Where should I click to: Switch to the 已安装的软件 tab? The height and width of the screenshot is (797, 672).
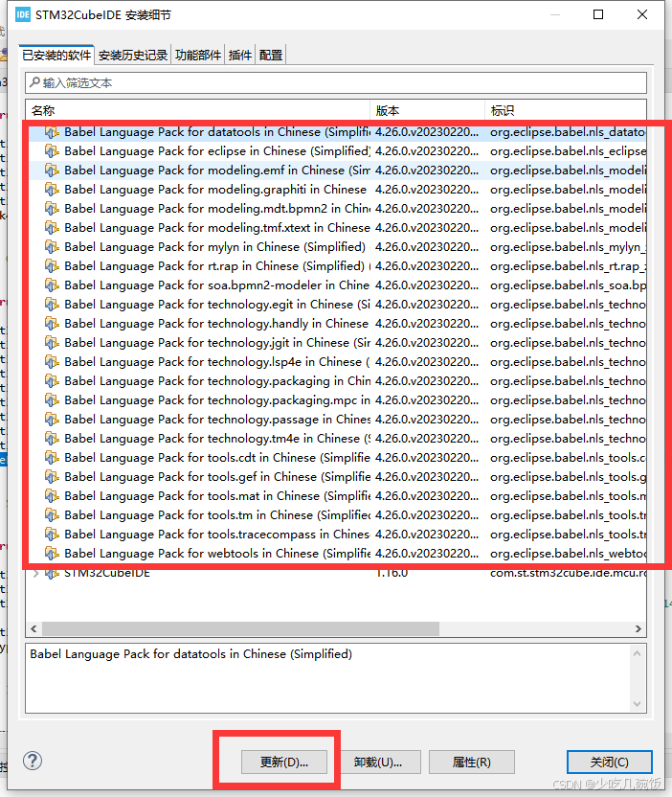[x=56, y=55]
